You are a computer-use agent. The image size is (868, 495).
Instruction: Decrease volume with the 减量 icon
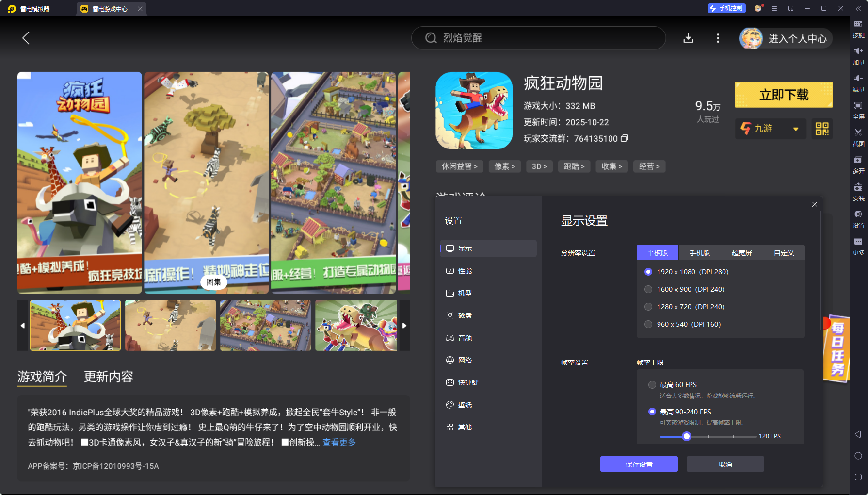tap(858, 83)
